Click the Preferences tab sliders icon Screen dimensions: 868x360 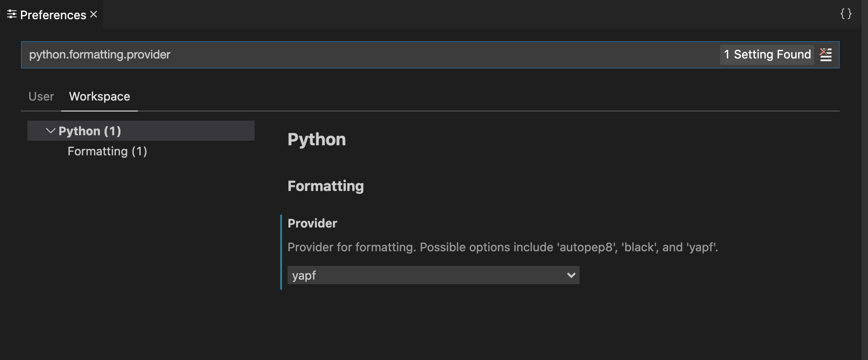[12, 15]
